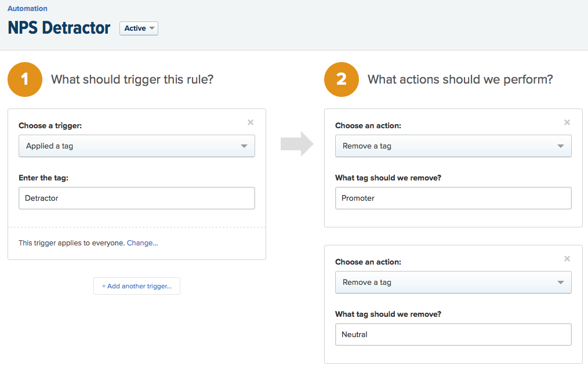This screenshot has width=588, height=369.
Task: Open the Active status dropdown
Action: tap(139, 28)
